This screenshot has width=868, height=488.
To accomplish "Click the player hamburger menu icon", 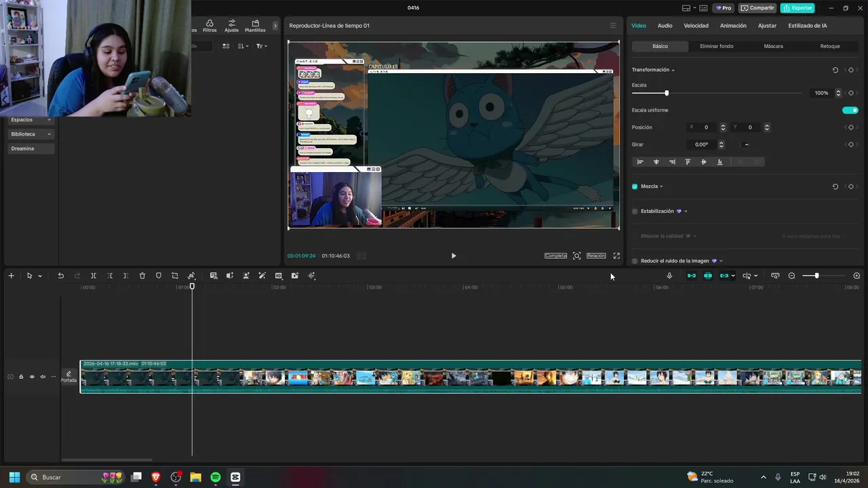I will pyautogui.click(x=613, y=26).
